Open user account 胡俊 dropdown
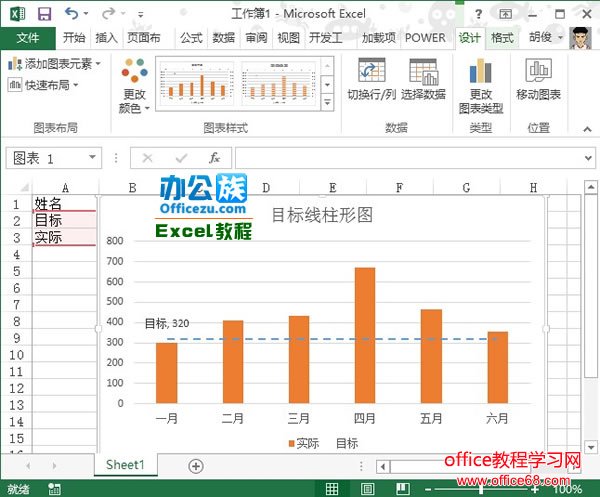 click(546, 37)
